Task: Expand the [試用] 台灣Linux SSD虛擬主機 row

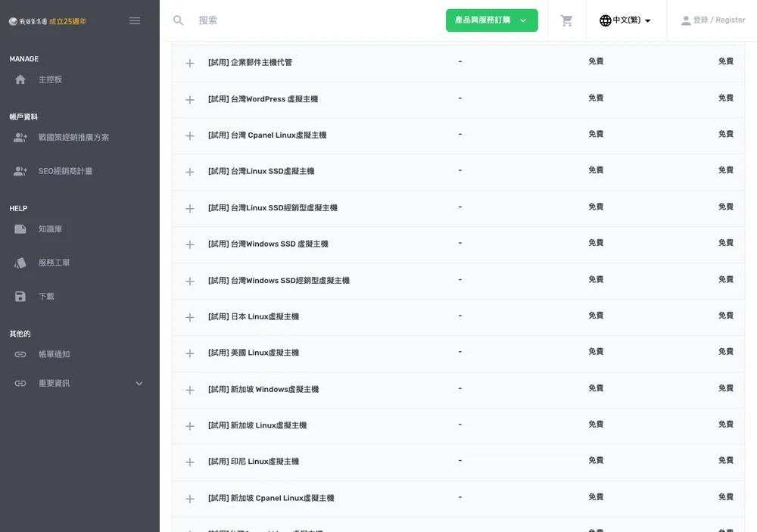Action: (x=190, y=172)
